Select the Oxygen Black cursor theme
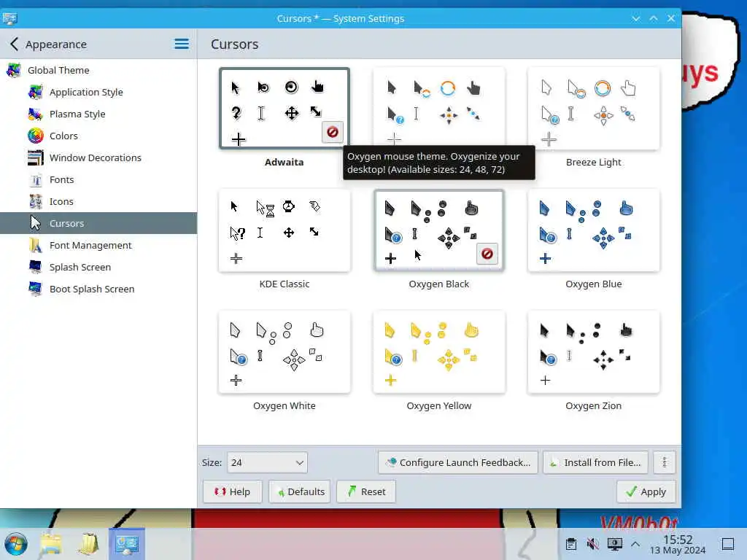 (x=438, y=230)
